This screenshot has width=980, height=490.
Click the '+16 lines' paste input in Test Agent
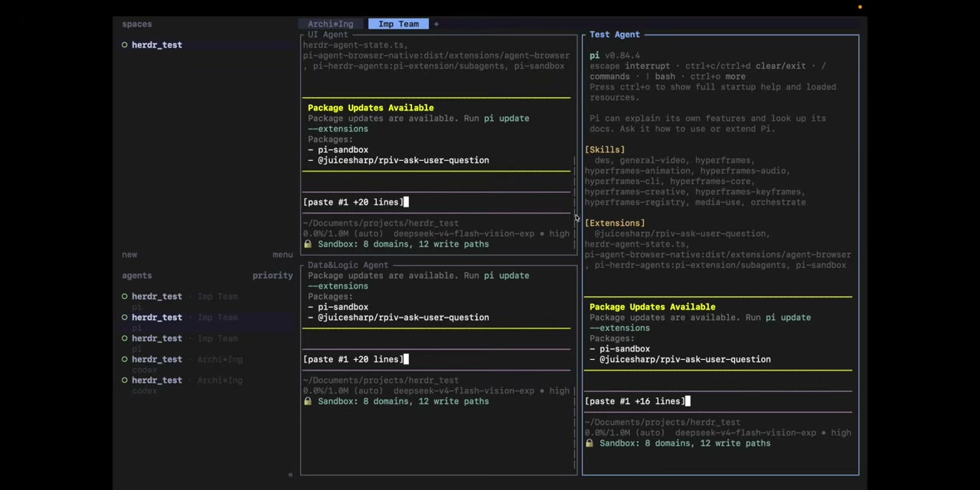718,401
